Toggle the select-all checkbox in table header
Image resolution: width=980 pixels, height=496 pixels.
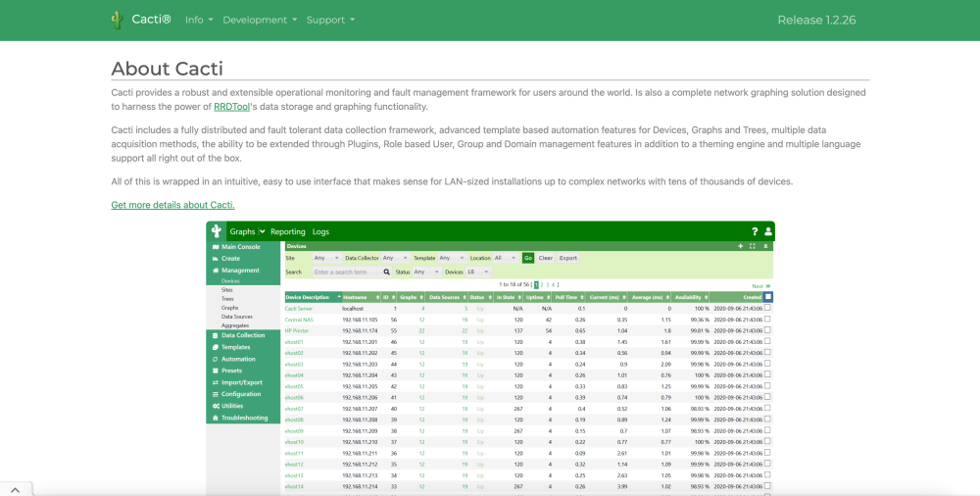point(768,296)
